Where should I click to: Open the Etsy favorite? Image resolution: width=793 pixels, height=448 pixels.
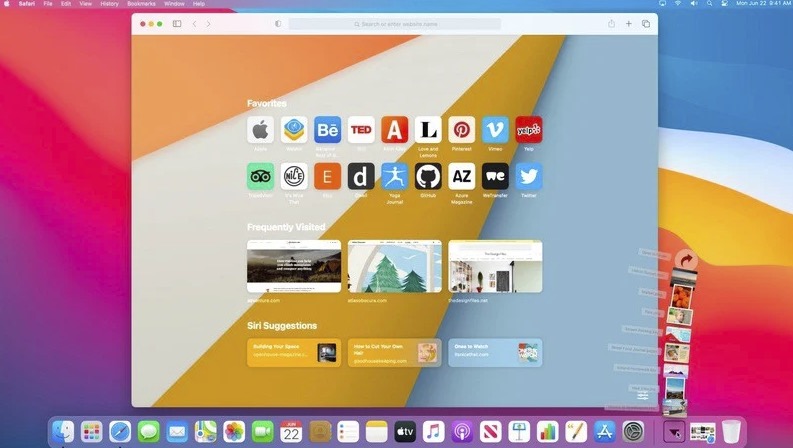pyautogui.click(x=327, y=176)
